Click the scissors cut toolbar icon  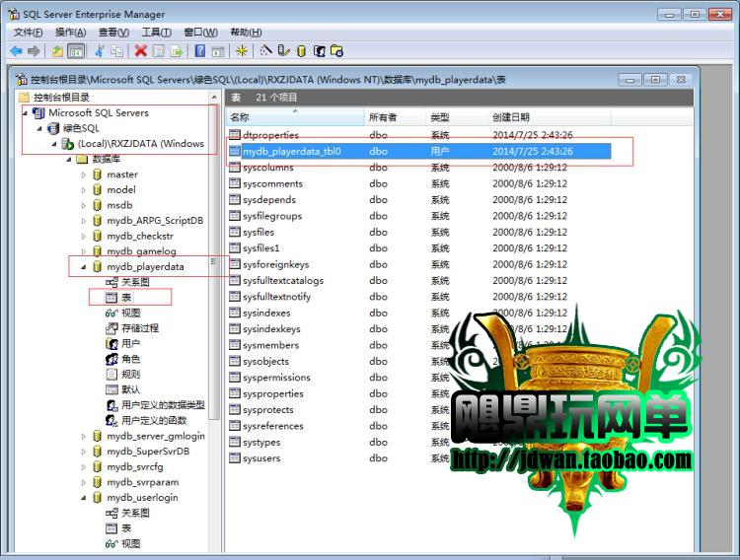(100, 51)
